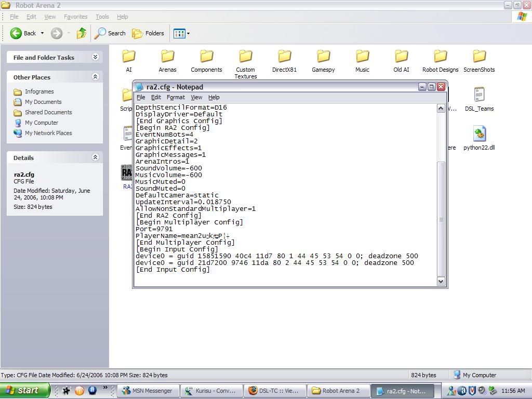Open Explorer Favorites menu
Screen dimensions: 532x399
(76, 17)
